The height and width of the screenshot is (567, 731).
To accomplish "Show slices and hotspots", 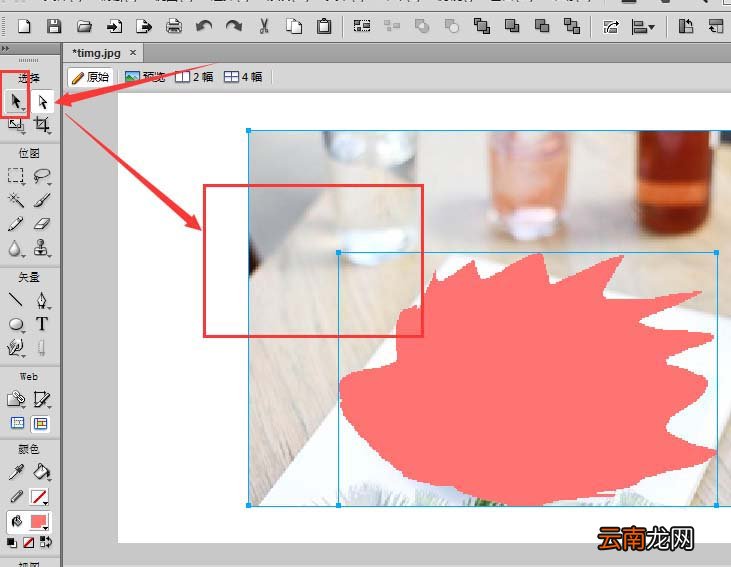I will [41, 423].
